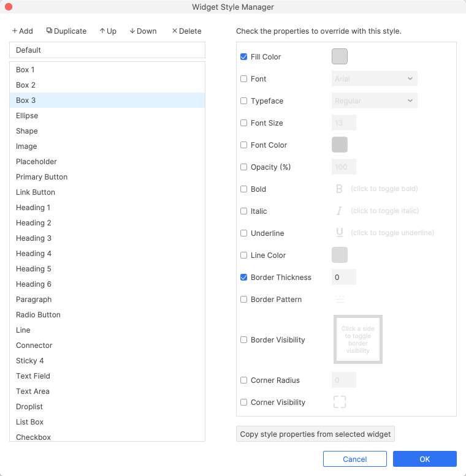The height and width of the screenshot is (476, 466).
Task: Open the Fill Color swatch
Action: coord(340,56)
